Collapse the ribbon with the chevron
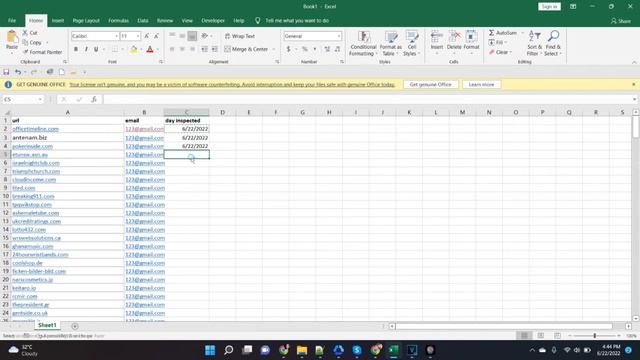The width and height of the screenshot is (640, 360). (x=634, y=62)
